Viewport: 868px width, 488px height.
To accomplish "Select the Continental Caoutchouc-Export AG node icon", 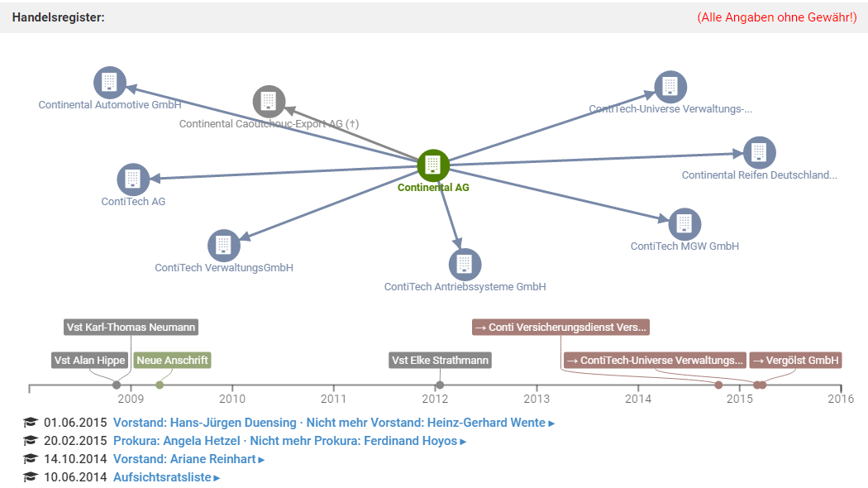I will (x=269, y=102).
